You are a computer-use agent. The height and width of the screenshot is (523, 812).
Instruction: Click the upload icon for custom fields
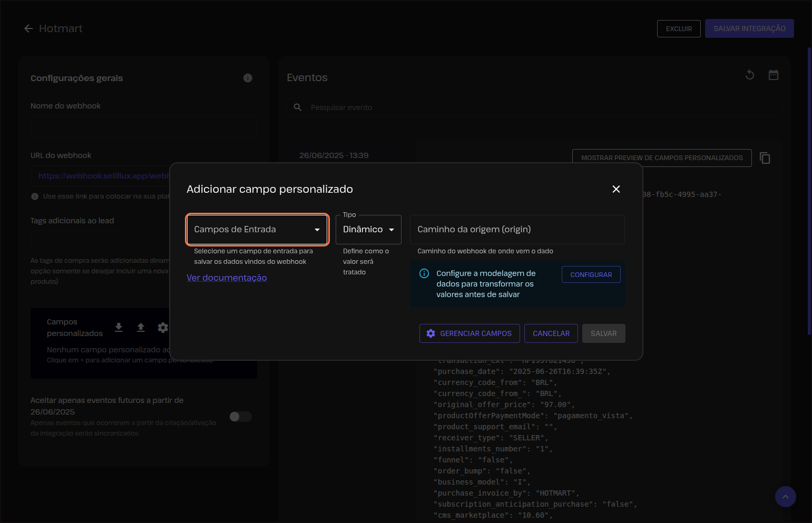141,328
